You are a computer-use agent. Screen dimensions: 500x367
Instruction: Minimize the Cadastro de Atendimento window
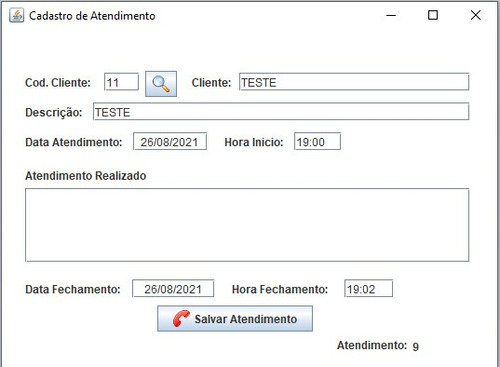391,15
